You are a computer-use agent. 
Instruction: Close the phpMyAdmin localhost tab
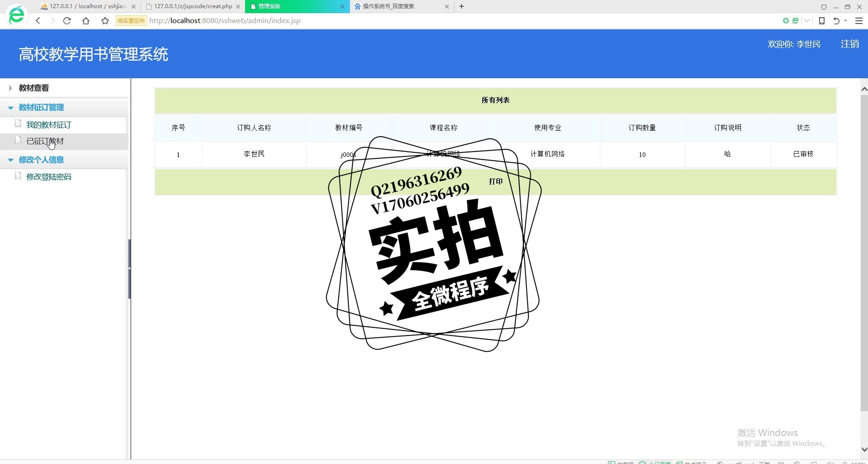click(x=133, y=7)
